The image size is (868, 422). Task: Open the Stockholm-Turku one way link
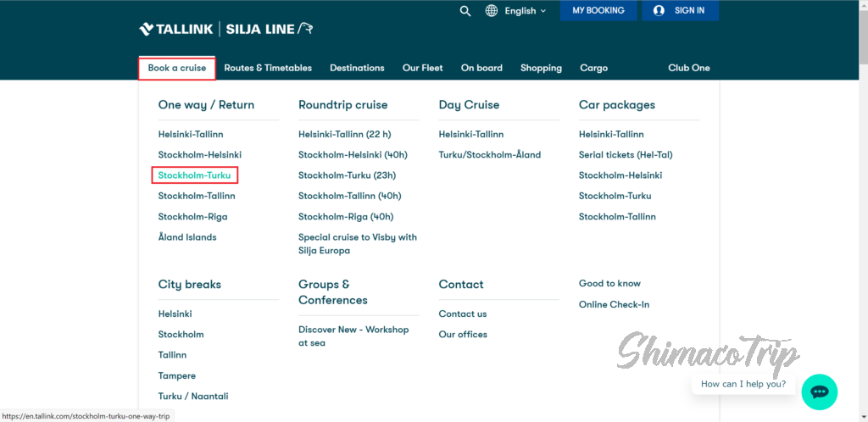pyautogui.click(x=194, y=175)
